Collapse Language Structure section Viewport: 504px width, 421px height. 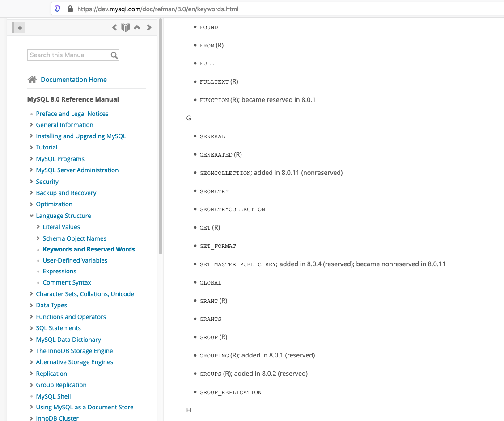[x=31, y=216]
